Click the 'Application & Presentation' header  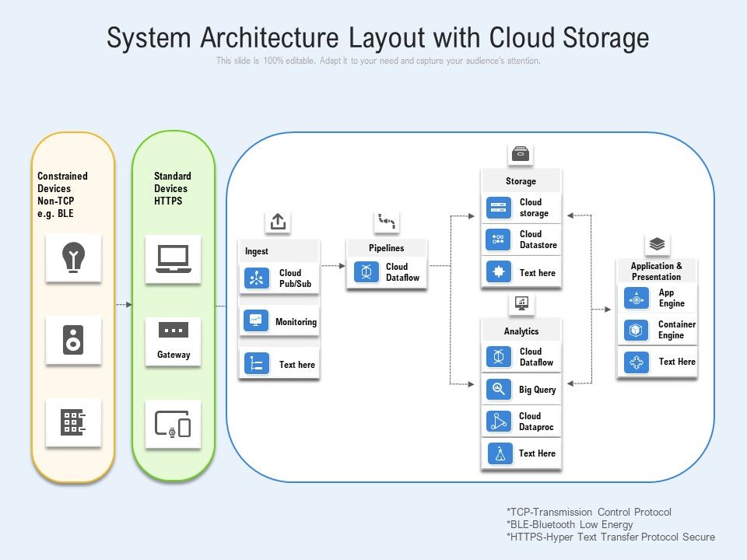click(656, 271)
